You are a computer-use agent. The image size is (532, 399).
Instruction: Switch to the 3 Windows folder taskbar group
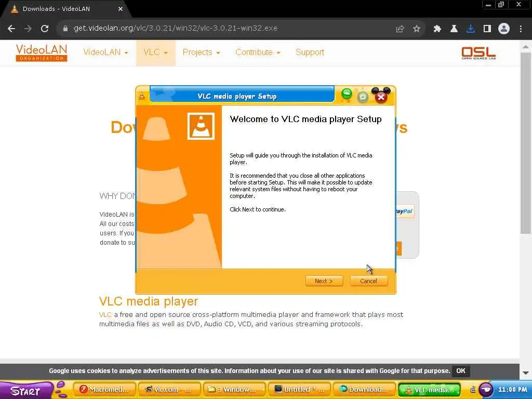(234, 390)
